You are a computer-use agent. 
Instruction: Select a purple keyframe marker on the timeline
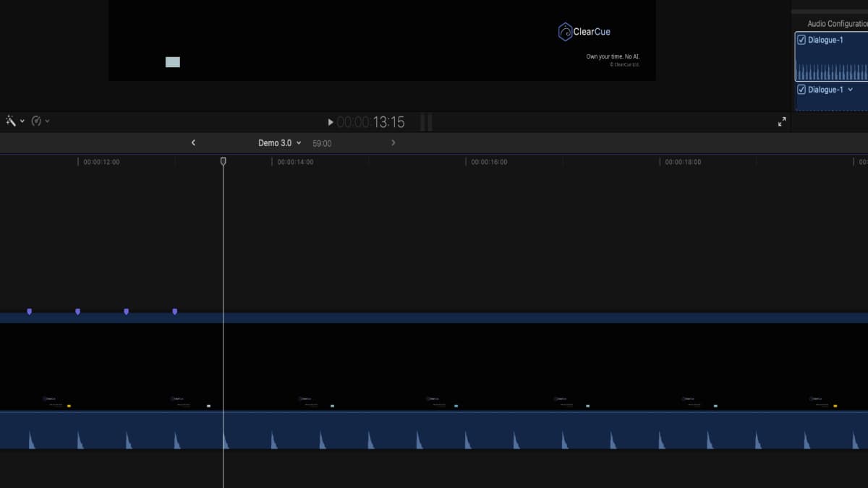pos(77,311)
